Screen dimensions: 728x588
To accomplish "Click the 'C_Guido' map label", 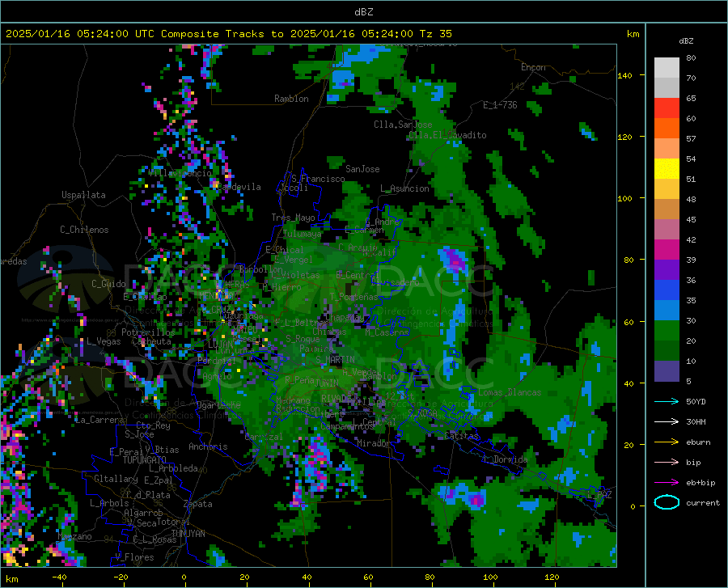I will pos(108,284).
